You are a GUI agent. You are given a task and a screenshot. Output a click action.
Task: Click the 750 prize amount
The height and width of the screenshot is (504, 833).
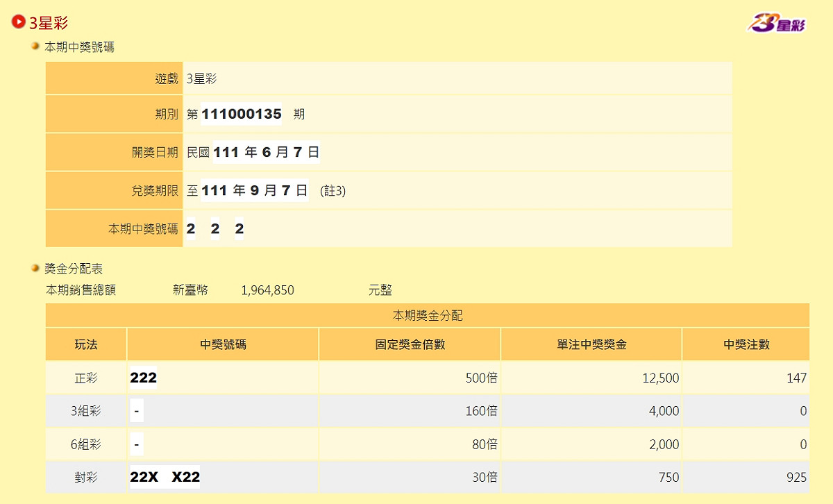click(669, 478)
